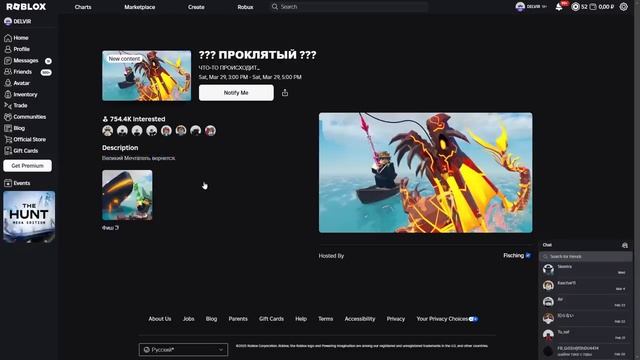Open the settings gear
Image resolution: width=640 pixels, height=360 pixels.
point(623,7)
